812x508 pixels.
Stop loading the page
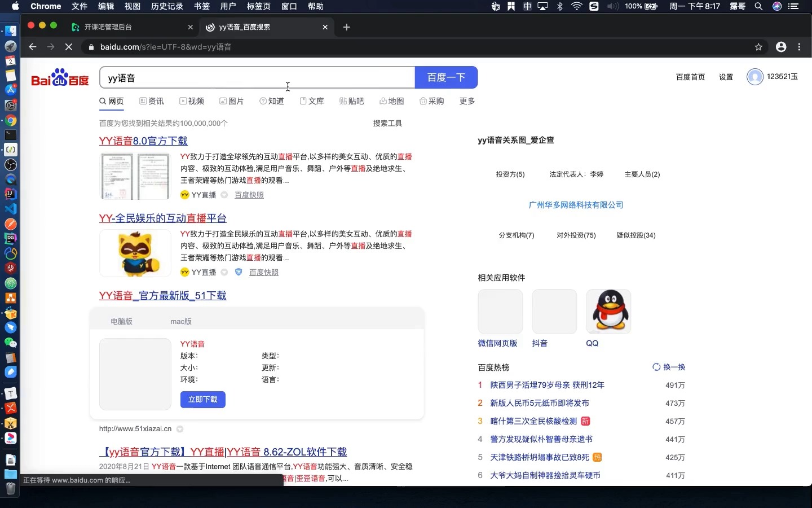click(x=69, y=47)
